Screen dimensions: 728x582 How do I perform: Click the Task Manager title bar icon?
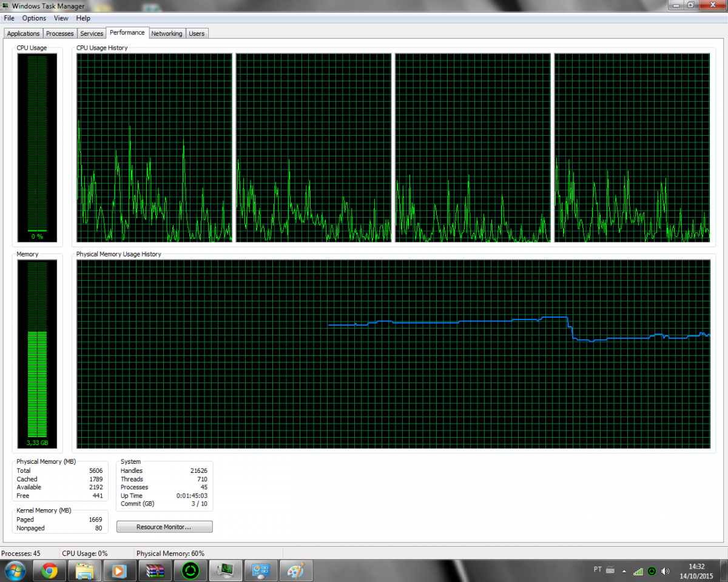pyautogui.click(x=6, y=6)
